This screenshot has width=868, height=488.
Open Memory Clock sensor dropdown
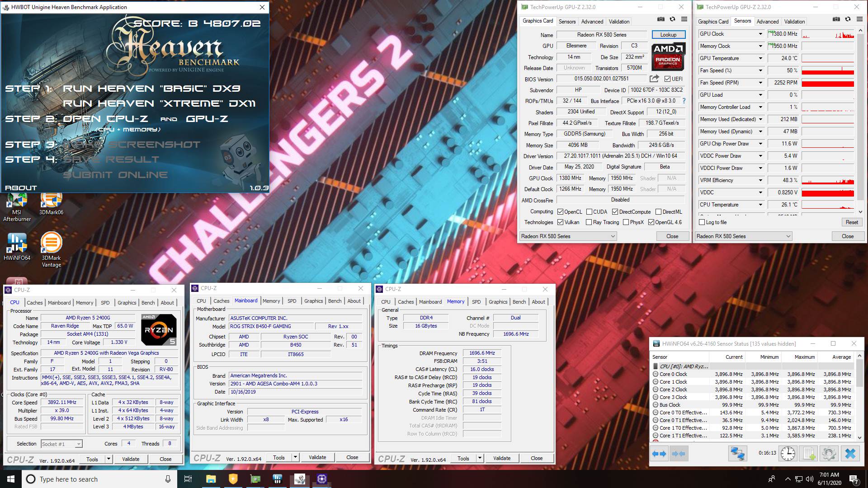tap(760, 46)
